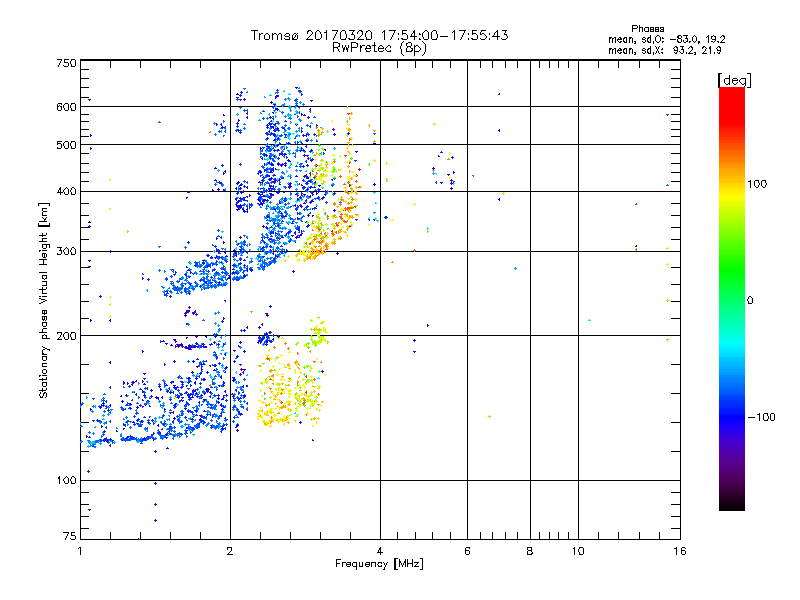Click the x-axis tick label '16'
Viewport: 800px width, 600px height.
click(x=680, y=551)
